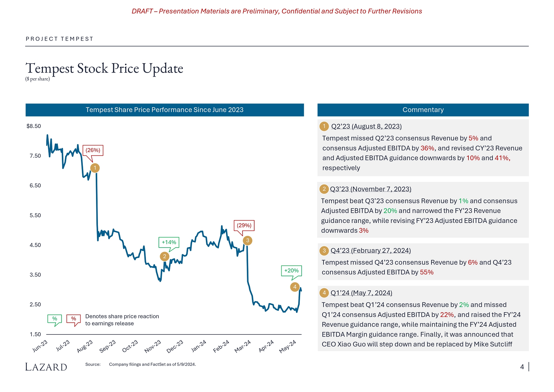The height and width of the screenshot is (392, 554).
Task: Click the Commentary header bar
Action: click(423, 110)
